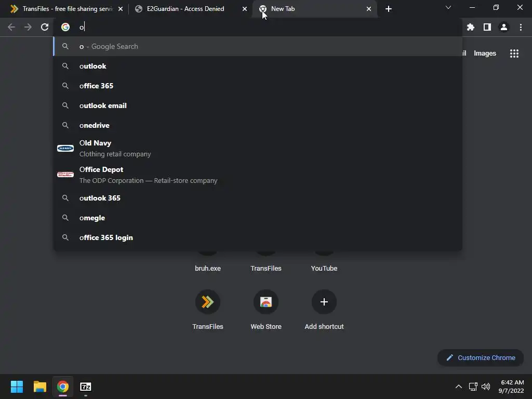Open the Google apps grid
The image size is (532, 399).
click(514, 54)
